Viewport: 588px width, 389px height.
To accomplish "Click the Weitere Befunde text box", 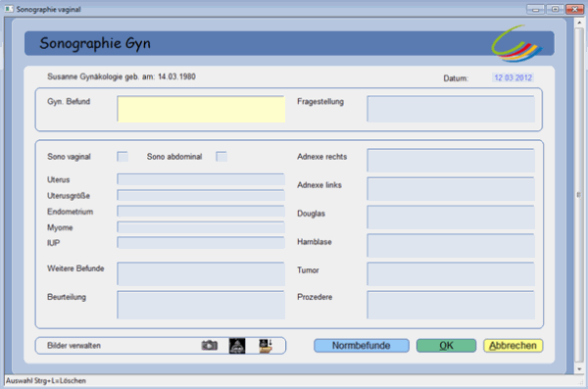I will pyautogui.click(x=201, y=274).
